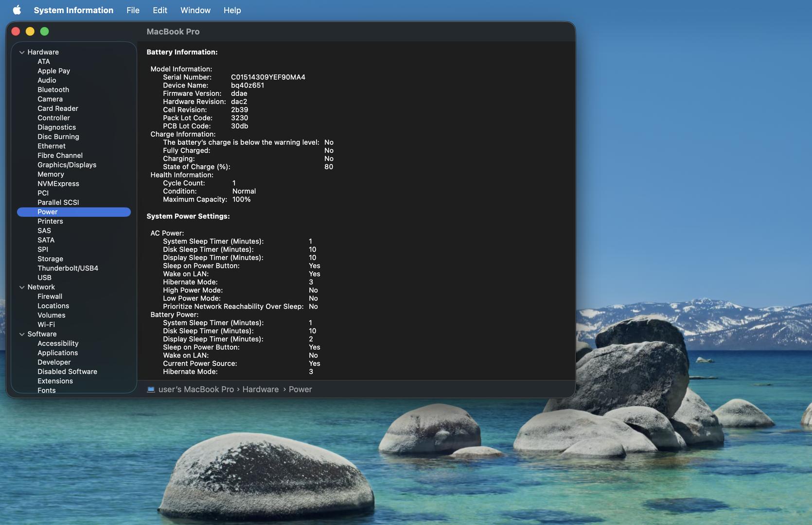
Task: Open the Window menu
Action: click(195, 10)
